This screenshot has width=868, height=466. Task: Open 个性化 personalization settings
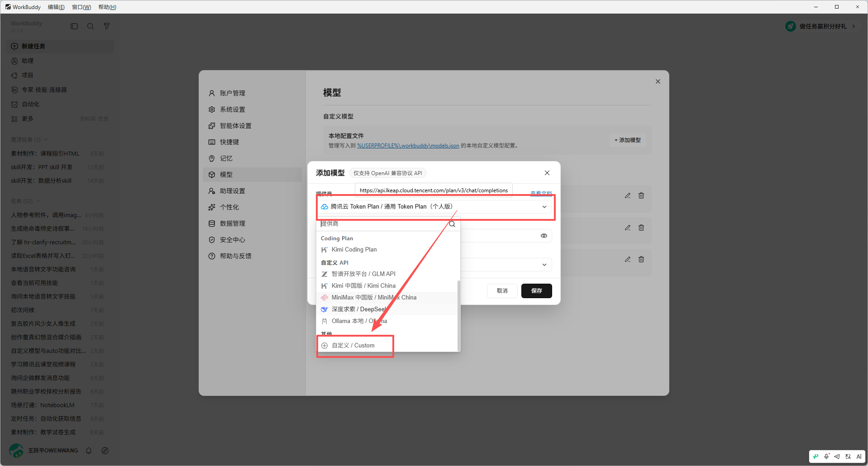(252, 207)
